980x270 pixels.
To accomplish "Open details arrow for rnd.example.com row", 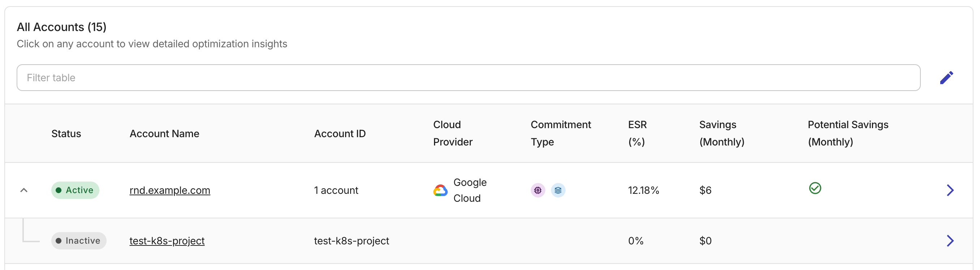I will coord(950,190).
